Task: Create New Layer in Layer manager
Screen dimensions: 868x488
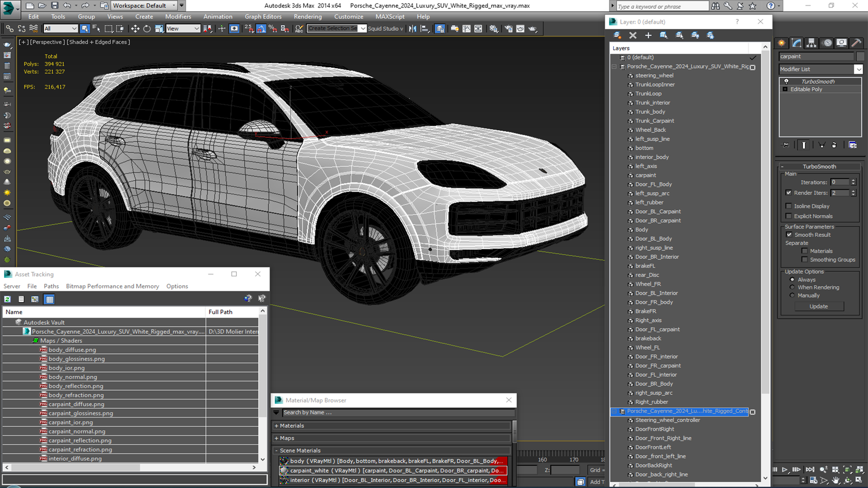Action: pyautogui.click(x=617, y=35)
